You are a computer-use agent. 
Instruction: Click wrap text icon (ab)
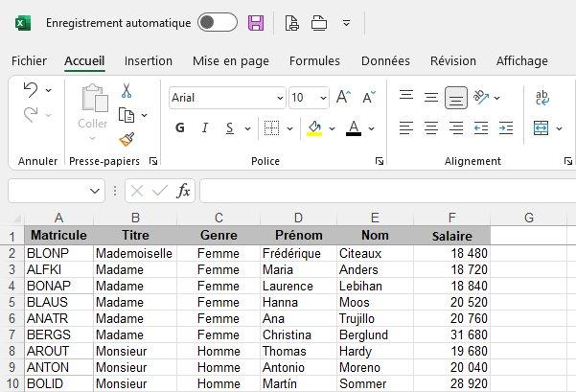(x=541, y=98)
